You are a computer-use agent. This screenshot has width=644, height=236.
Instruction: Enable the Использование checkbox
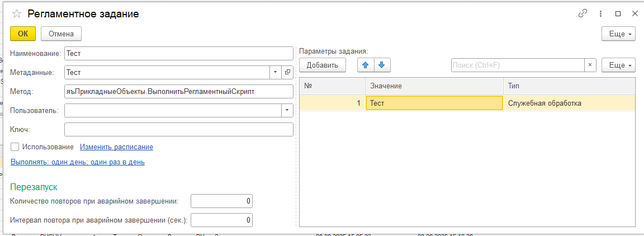pos(15,147)
